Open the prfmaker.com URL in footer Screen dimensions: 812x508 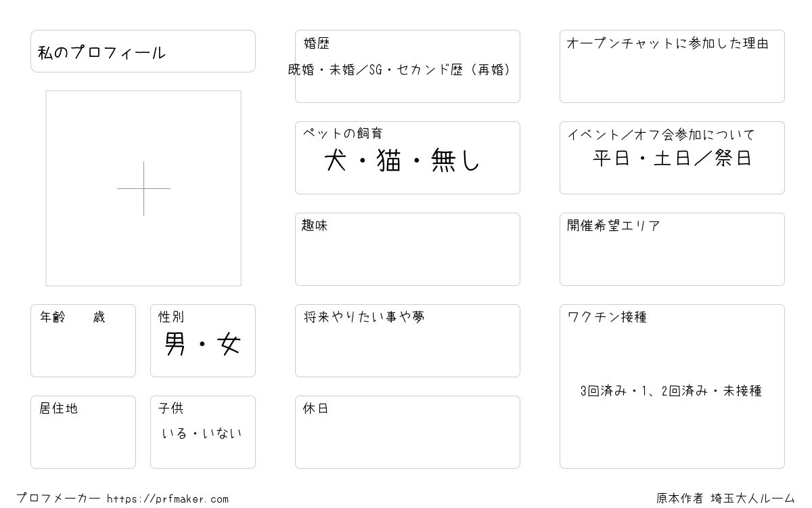168,499
